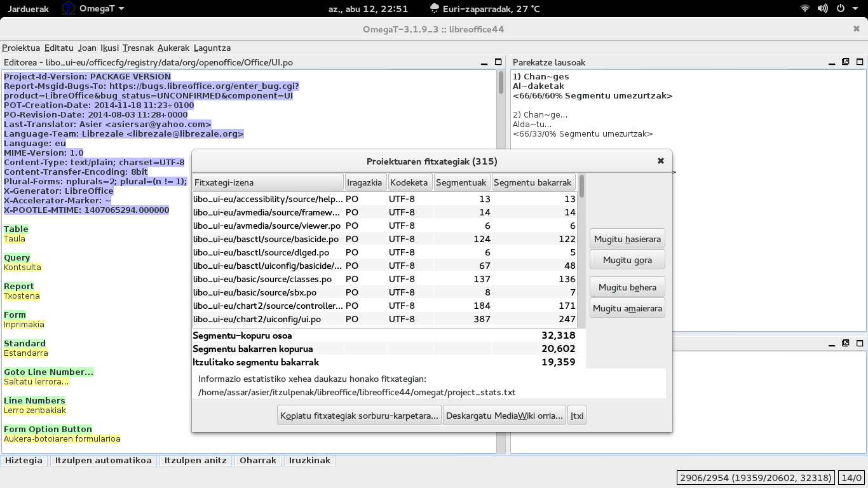
Task: Open Jarduerak activities overview
Action: point(28,9)
